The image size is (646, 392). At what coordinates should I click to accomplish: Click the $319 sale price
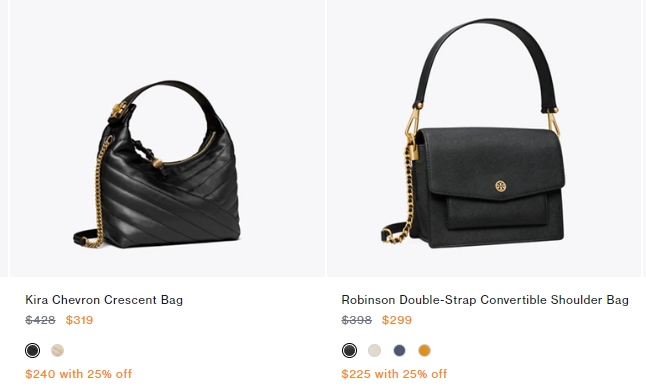coord(80,320)
